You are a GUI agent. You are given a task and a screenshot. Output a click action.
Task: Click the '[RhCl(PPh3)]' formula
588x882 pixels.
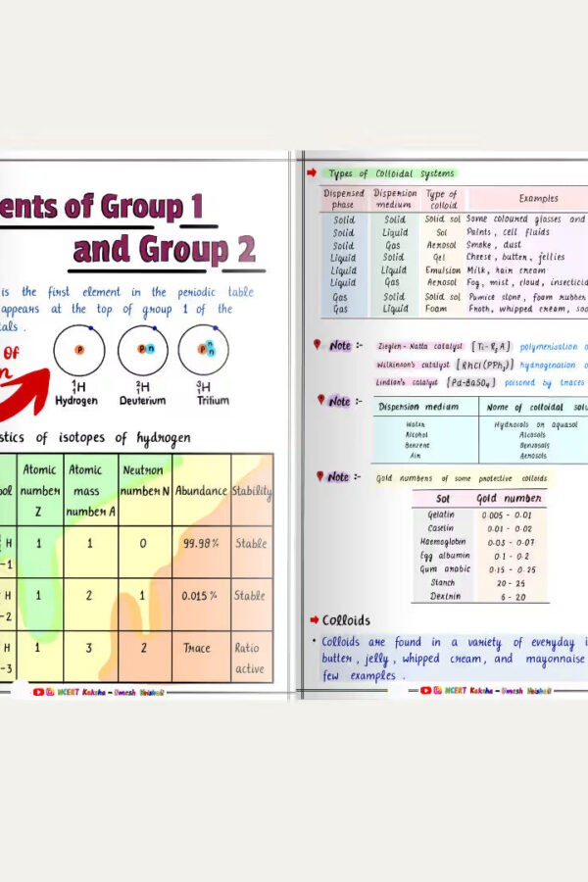click(x=484, y=366)
